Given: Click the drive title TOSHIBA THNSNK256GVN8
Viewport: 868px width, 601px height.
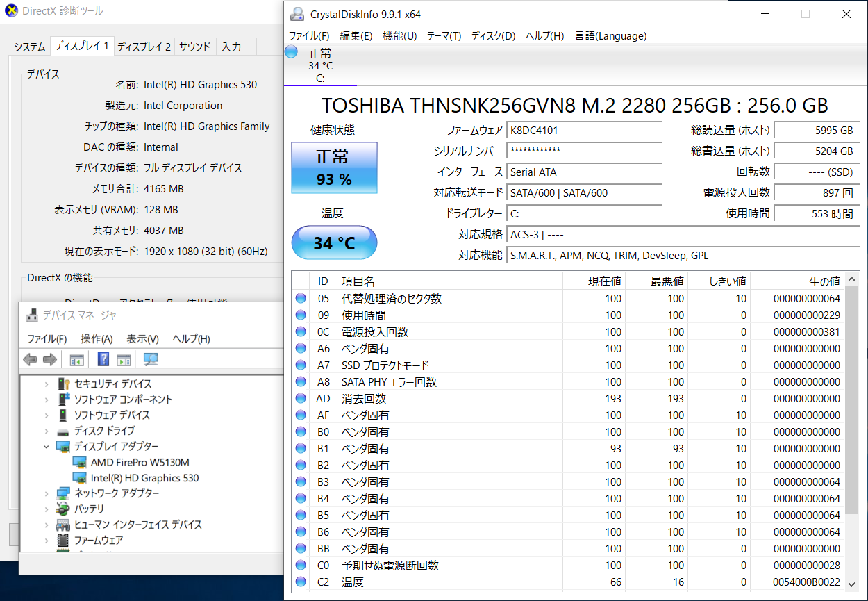Looking at the screenshot, I should tap(575, 106).
